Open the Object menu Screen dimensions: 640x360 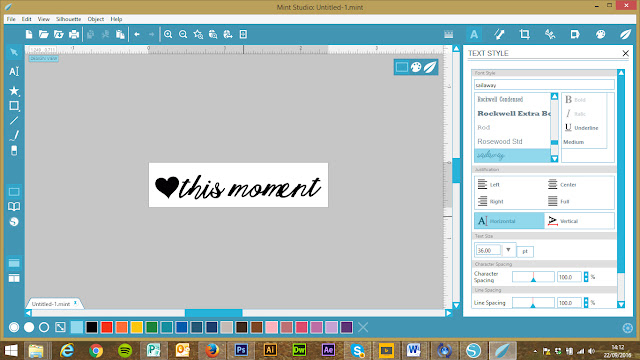96,19
